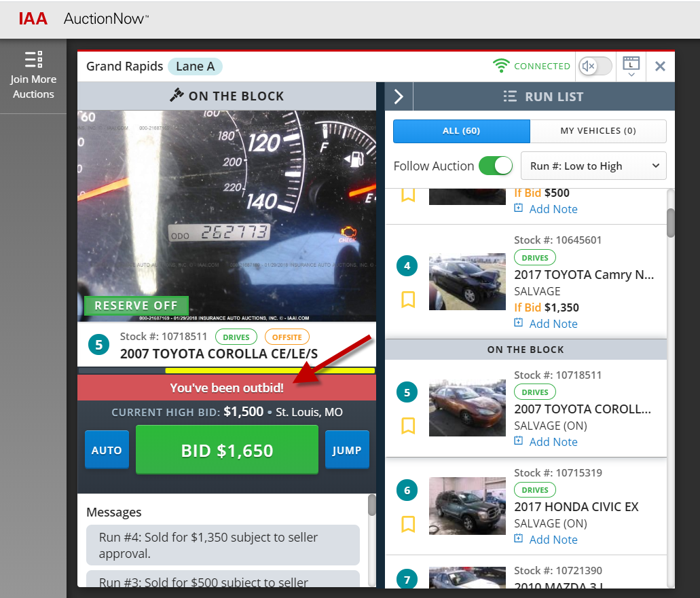Click the IAA logo
The image size is (700, 598).
33,19
